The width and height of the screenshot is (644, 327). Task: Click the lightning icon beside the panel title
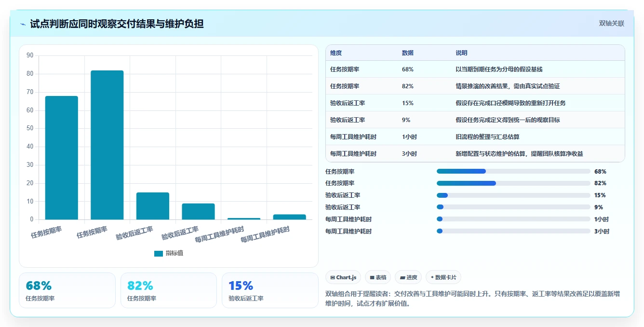click(23, 24)
